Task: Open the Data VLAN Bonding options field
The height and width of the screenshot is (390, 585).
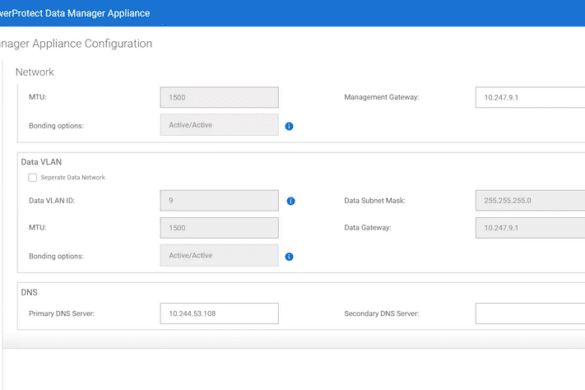Action: pyautogui.click(x=219, y=255)
